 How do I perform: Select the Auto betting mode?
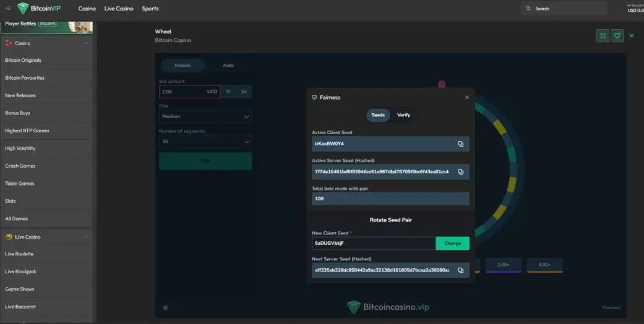(228, 65)
